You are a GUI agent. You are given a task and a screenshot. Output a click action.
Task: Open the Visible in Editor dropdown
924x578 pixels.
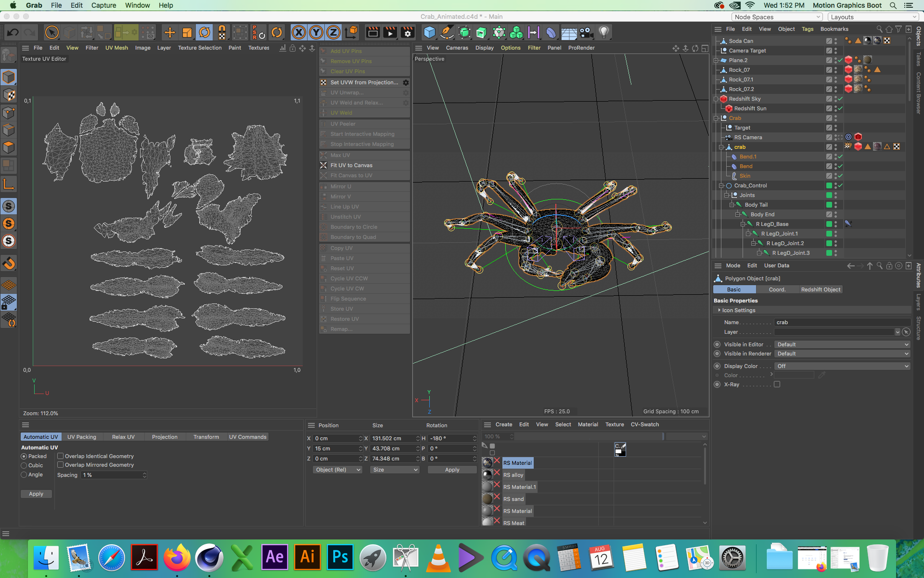(842, 344)
